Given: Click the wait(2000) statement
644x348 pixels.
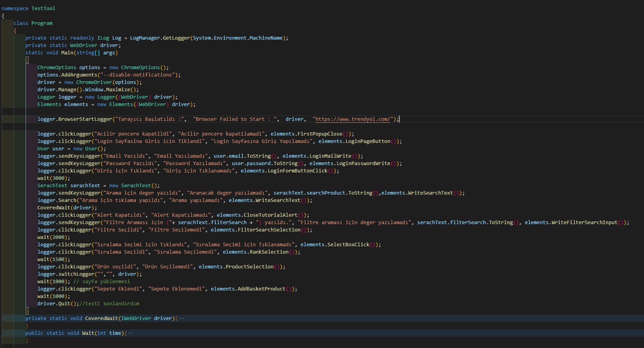Looking at the screenshot, I should click(54, 237).
